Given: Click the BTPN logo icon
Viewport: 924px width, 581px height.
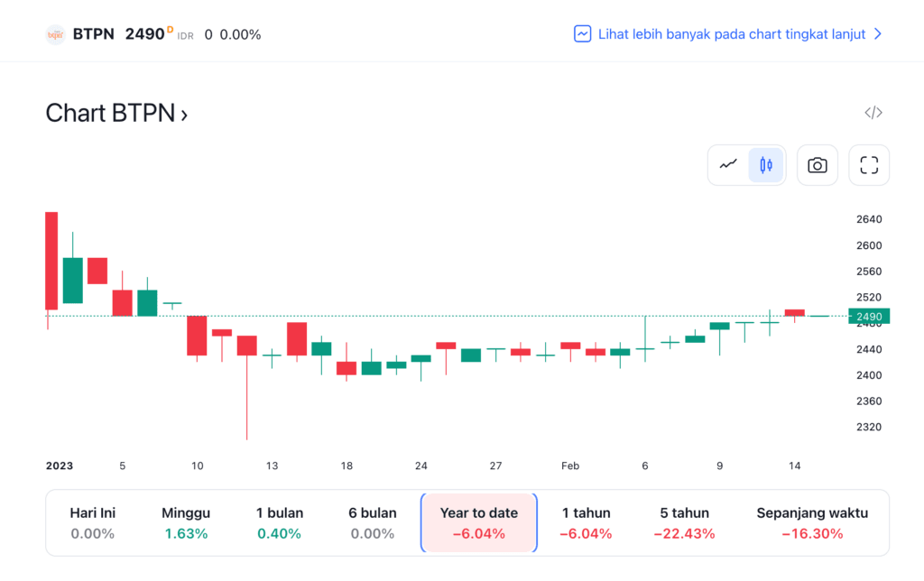Looking at the screenshot, I should [55, 34].
